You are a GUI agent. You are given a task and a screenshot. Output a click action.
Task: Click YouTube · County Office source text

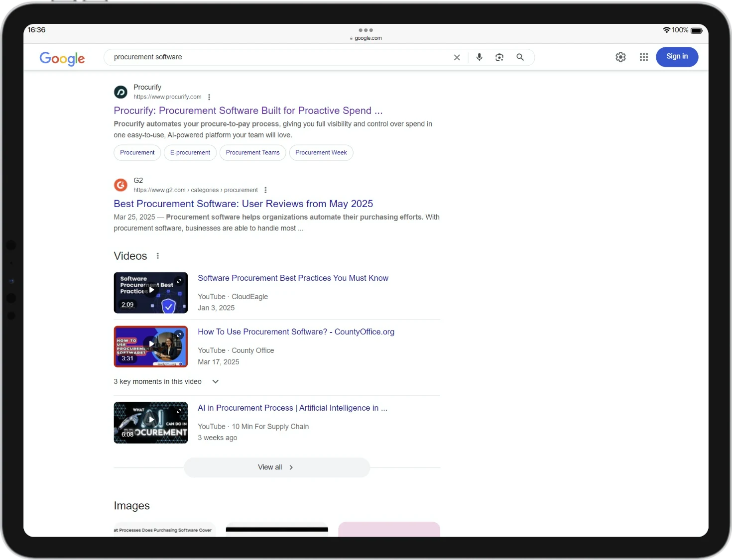coord(236,350)
